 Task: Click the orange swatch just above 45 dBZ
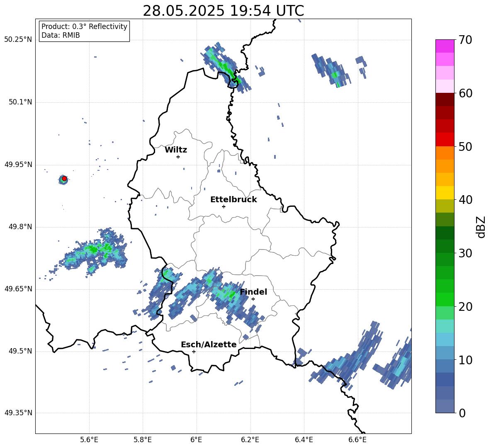point(445,166)
